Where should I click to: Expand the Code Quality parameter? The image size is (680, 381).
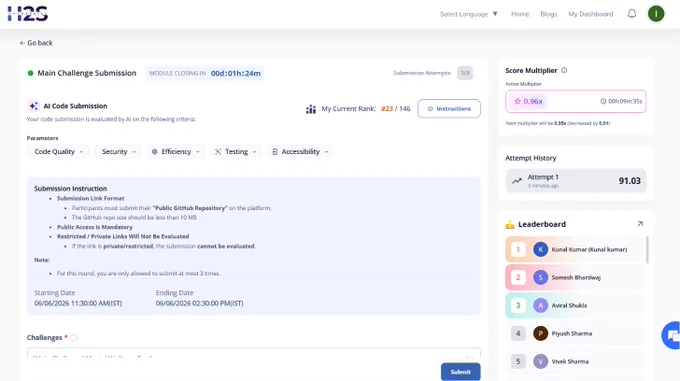[58, 152]
